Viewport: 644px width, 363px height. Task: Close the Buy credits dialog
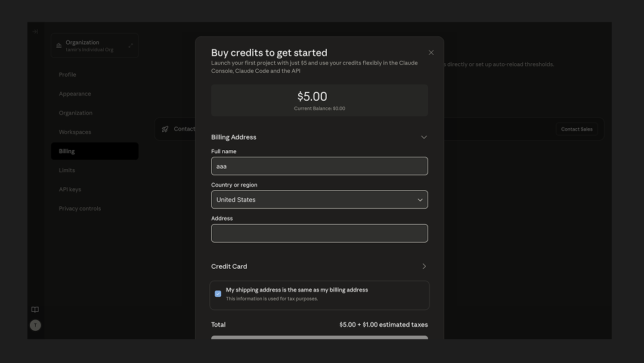(x=431, y=52)
